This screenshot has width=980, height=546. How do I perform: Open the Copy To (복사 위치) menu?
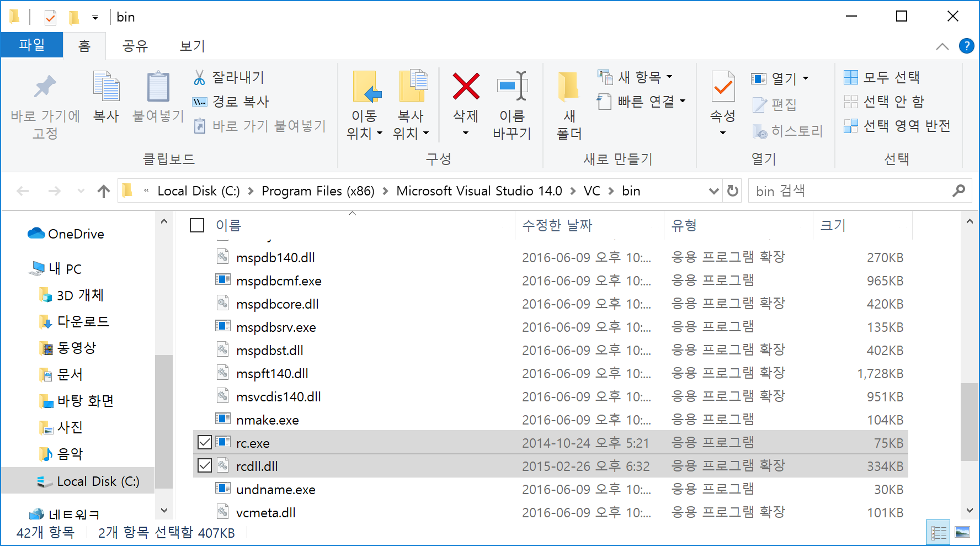coord(411,106)
